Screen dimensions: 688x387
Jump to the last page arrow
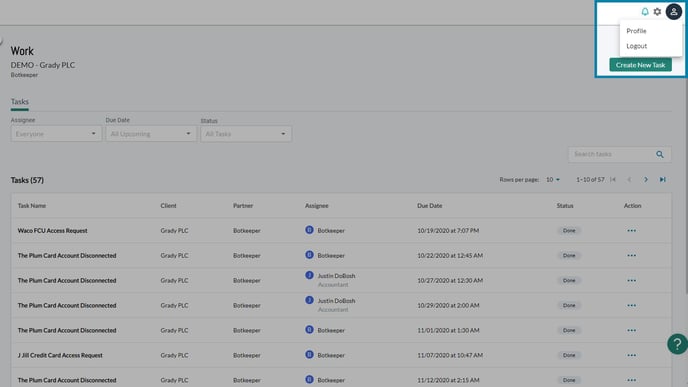pyautogui.click(x=663, y=179)
